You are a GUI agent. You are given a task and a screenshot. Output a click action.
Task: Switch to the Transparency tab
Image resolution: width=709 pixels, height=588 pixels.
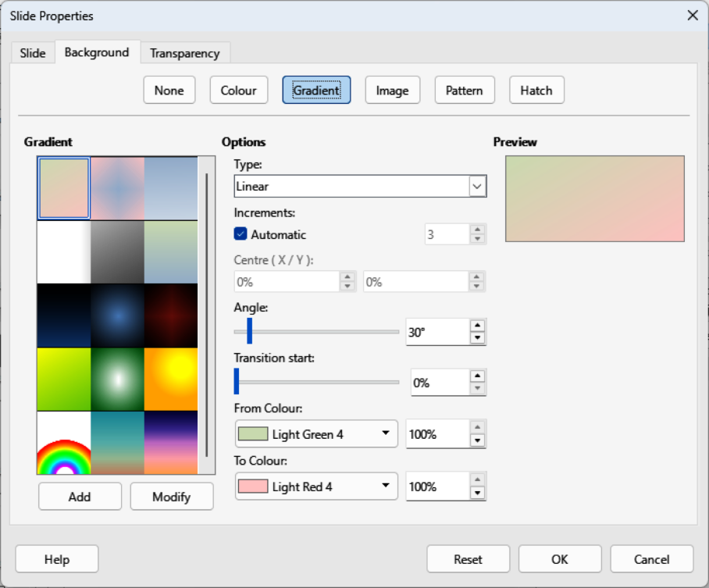pyautogui.click(x=185, y=53)
